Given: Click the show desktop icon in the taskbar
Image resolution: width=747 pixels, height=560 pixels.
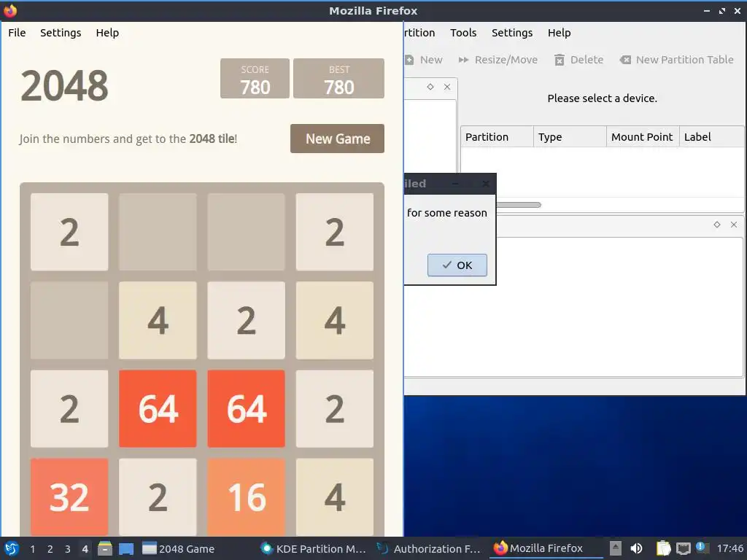Looking at the screenshot, I should point(126,548).
